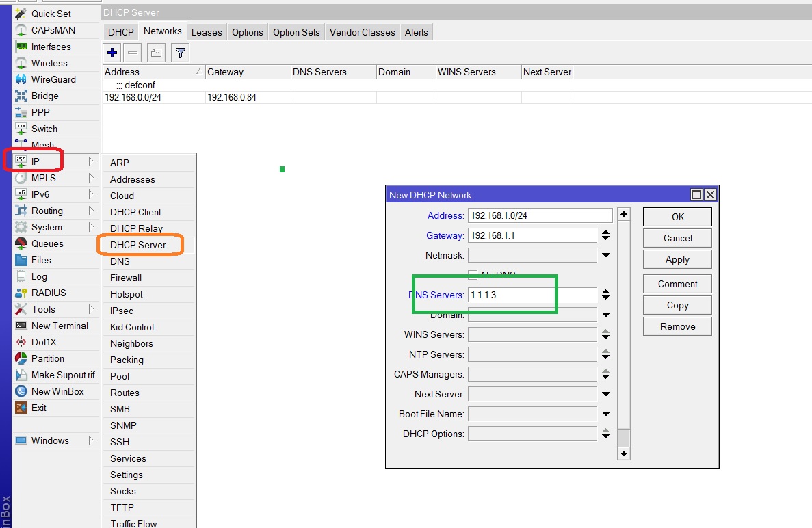Expand the Boot File Name arrow
This screenshot has width=812, height=528.
click(x=605, y=414)
